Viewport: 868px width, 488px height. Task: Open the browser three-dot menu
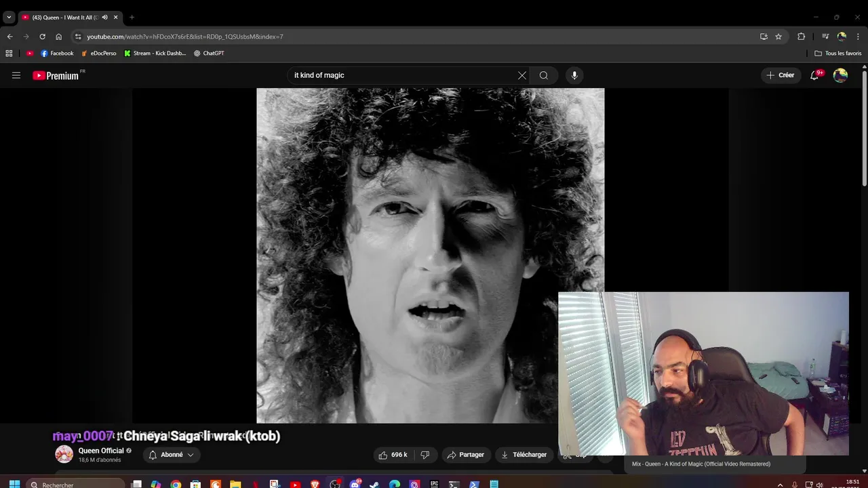858,37
